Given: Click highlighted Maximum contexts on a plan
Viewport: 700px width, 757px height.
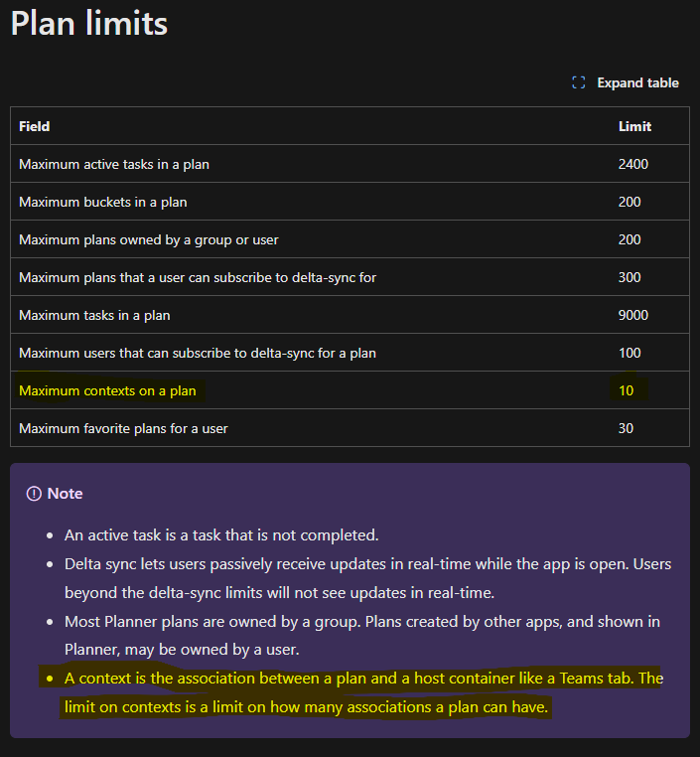Looking at the screenshot, I should point(107,390).
